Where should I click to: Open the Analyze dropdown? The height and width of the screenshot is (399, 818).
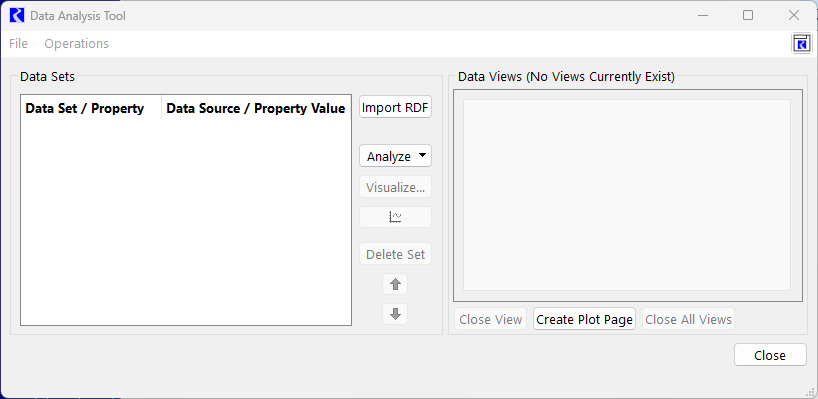click(395, 156)
